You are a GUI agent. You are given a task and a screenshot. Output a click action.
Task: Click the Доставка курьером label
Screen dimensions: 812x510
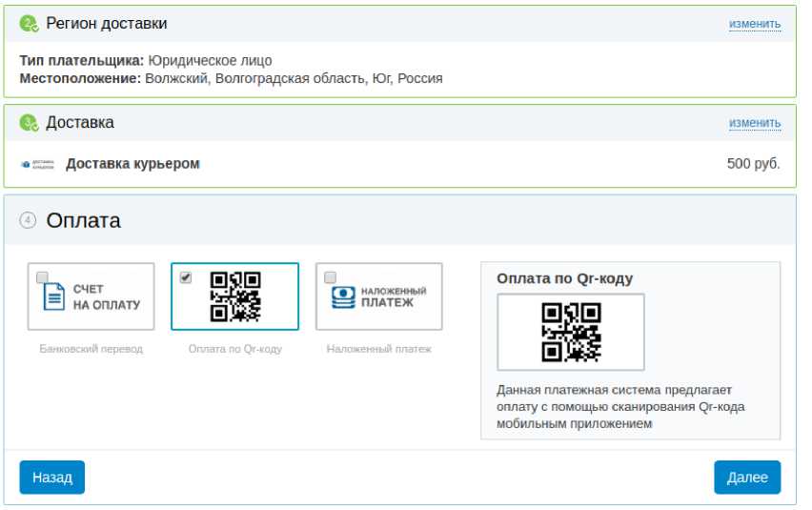[x=133, y=164]
